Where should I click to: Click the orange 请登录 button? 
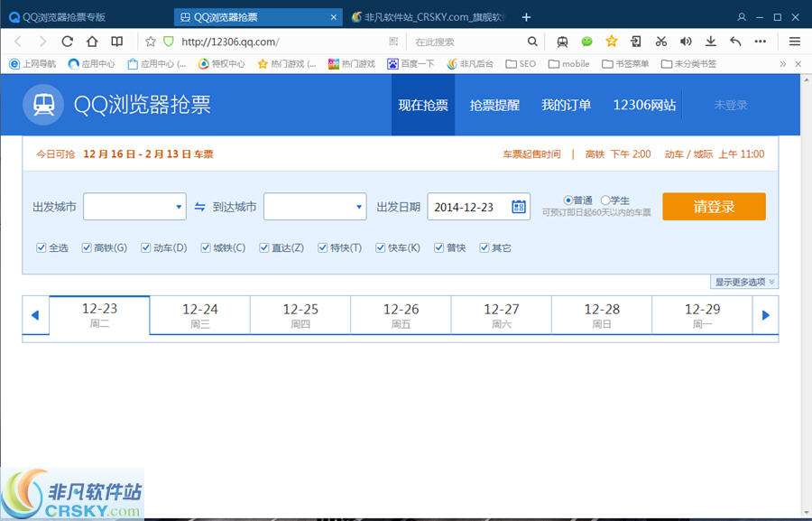[715, 207]
